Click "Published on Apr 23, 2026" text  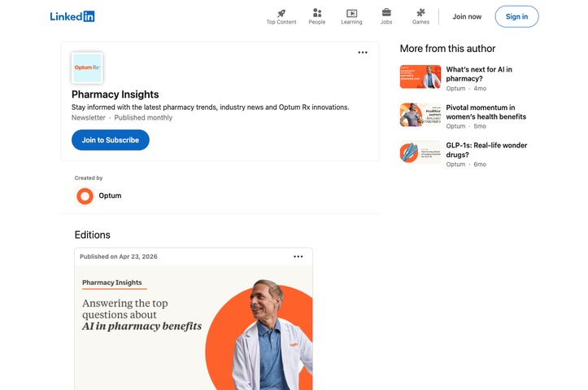coord(119,256)
